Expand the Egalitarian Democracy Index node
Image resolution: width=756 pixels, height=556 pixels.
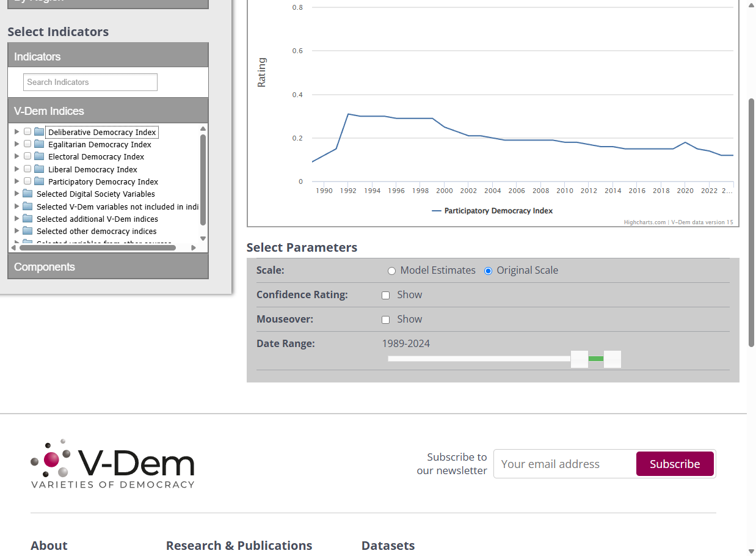(x=16, y=144)
